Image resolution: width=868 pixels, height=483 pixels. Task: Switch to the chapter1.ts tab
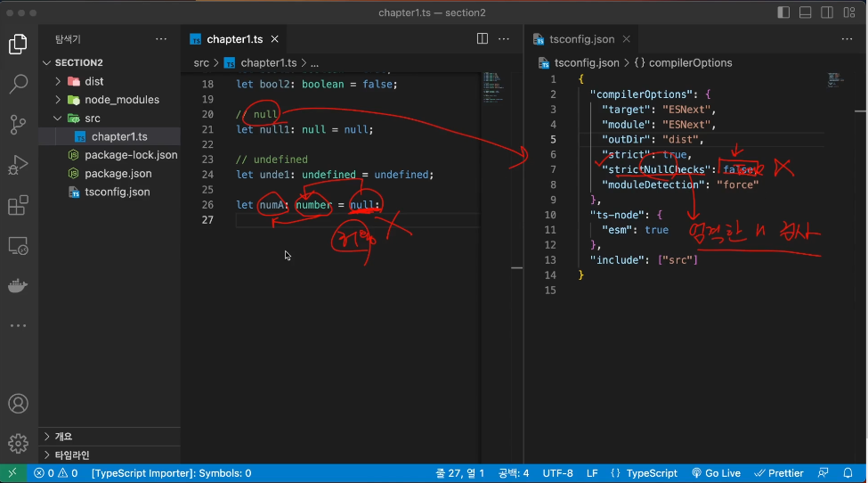235,39
